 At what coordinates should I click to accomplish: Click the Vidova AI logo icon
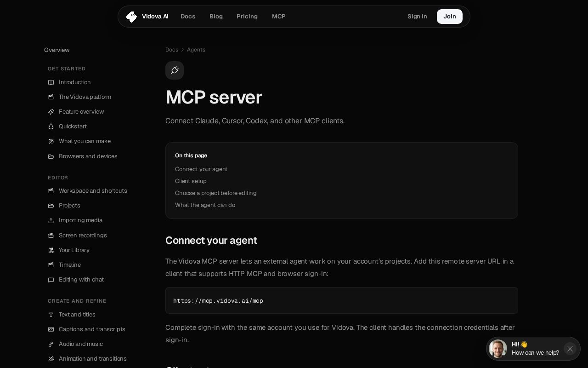click(131, 17)
